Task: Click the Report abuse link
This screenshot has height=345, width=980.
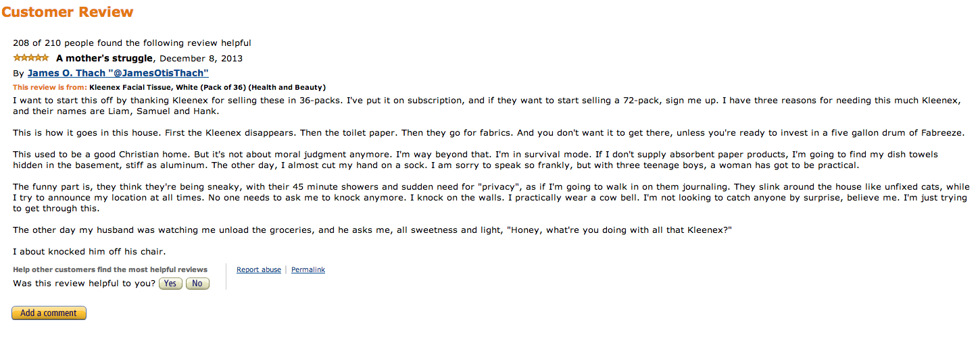Action: pos(259,270)
